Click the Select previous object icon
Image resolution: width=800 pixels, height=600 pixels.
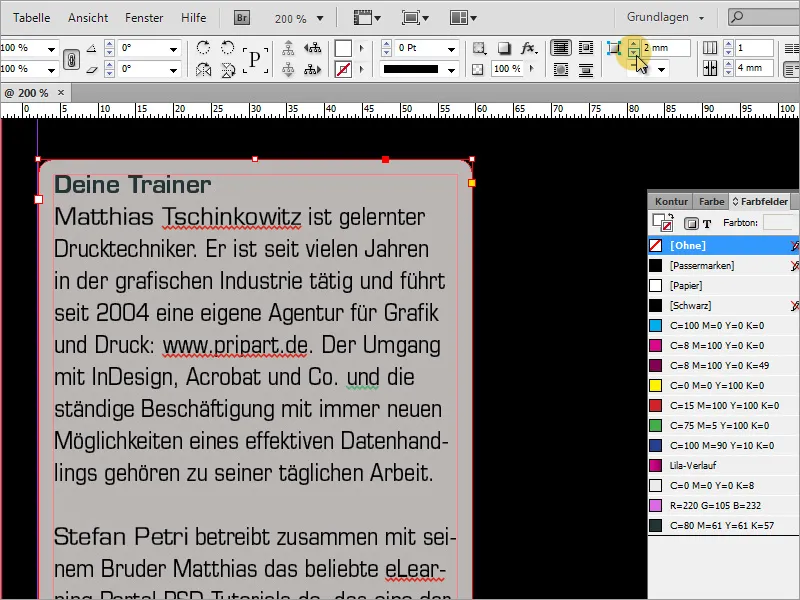pyautogui.click(x=312, y=48)
